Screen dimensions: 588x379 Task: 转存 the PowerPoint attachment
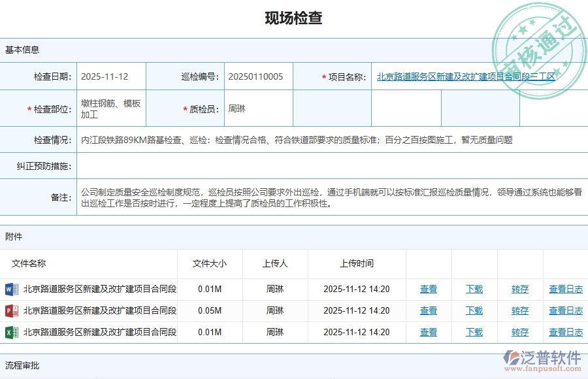519,311
